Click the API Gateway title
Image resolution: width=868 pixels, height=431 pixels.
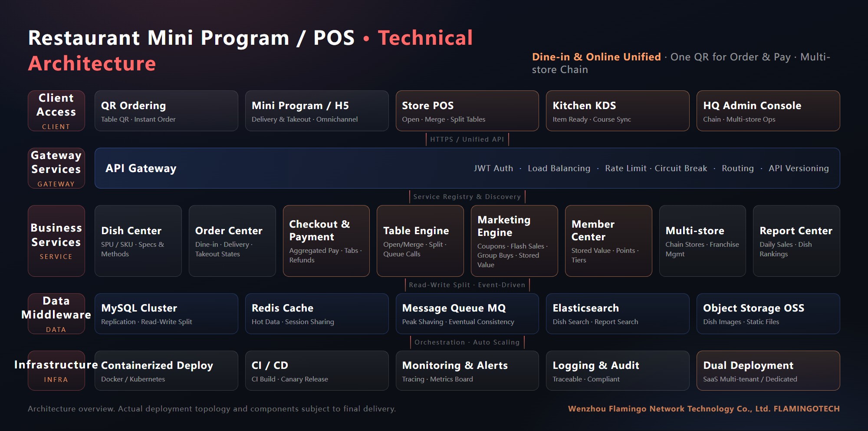tap(141, 168)
